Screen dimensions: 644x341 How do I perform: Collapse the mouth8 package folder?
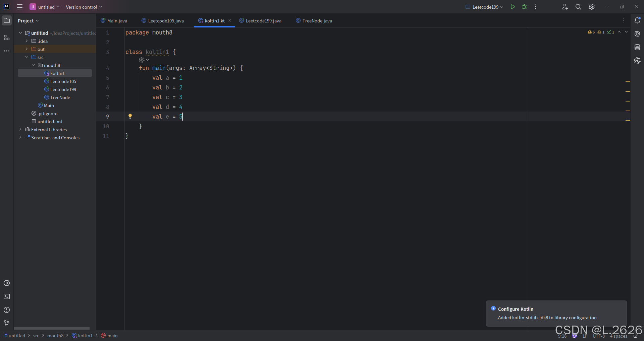tap(33, 65)
